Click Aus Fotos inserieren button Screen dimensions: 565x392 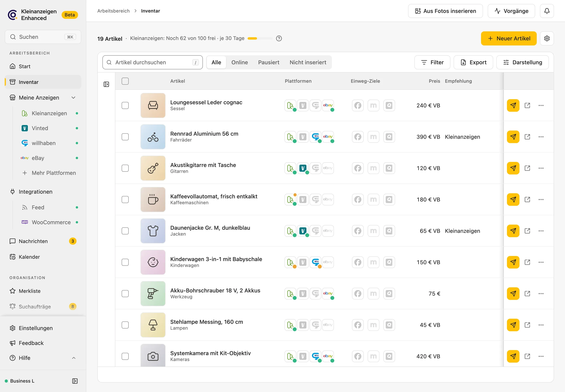[x=445, y=11]
